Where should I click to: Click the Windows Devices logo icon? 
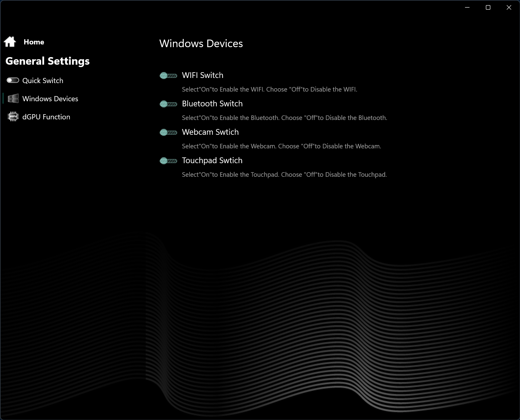click(13, 99)
